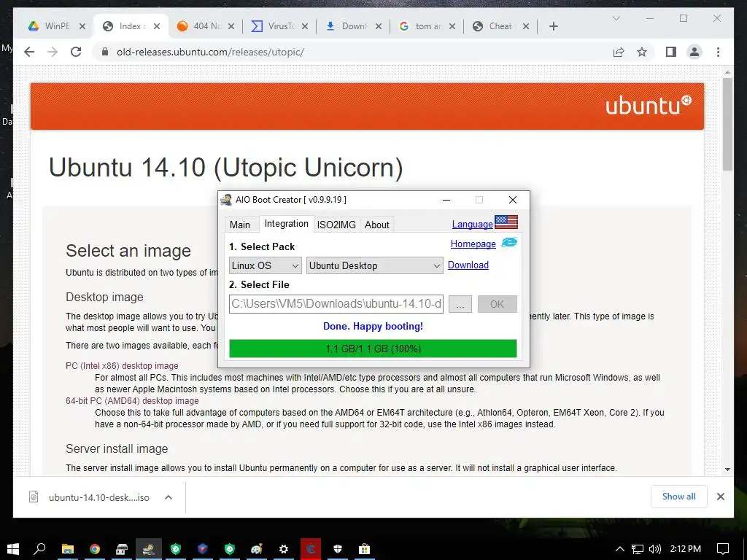Viewport: 747px width, 560px height.
Task: Open Chrome's three-dot menu
Action: (718, 52)
